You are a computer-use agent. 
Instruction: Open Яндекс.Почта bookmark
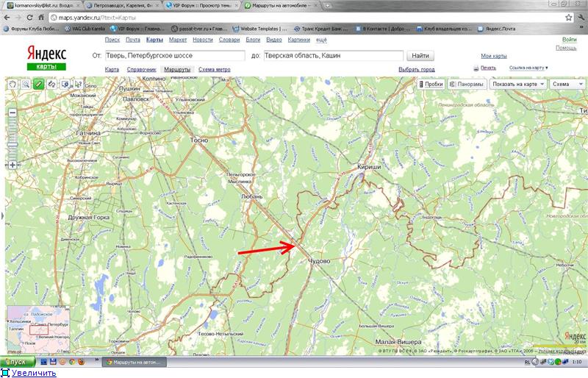point(497,29)
